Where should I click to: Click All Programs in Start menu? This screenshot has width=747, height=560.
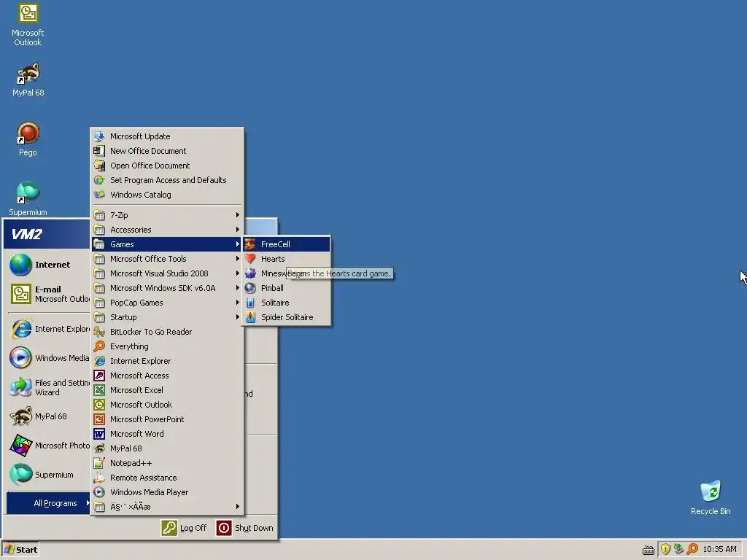point(48,503)
